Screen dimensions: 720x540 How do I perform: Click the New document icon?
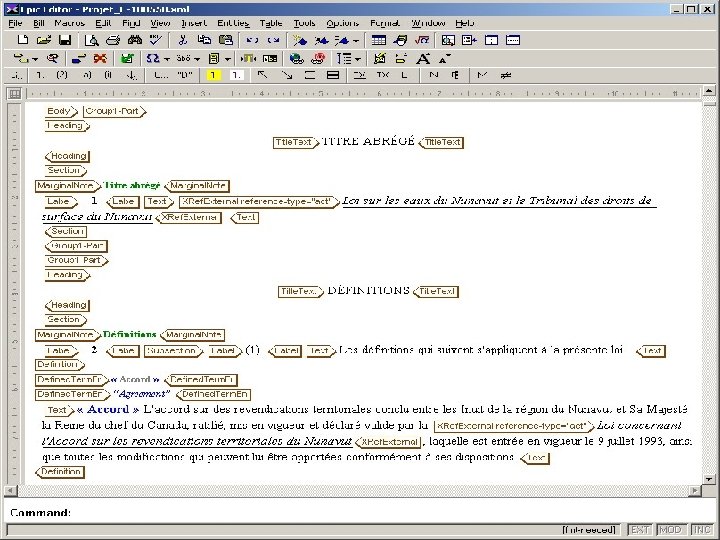[22, 40]
